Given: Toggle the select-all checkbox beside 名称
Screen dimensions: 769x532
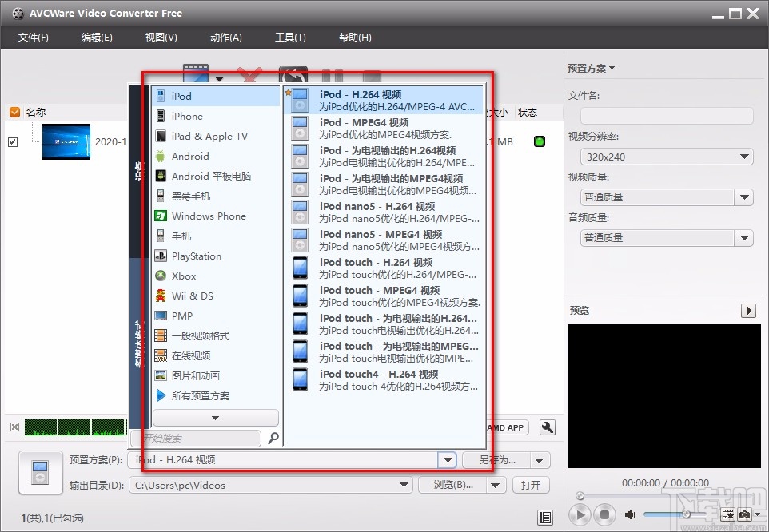Looking at the screenshot, I should (x=14, y=112).
